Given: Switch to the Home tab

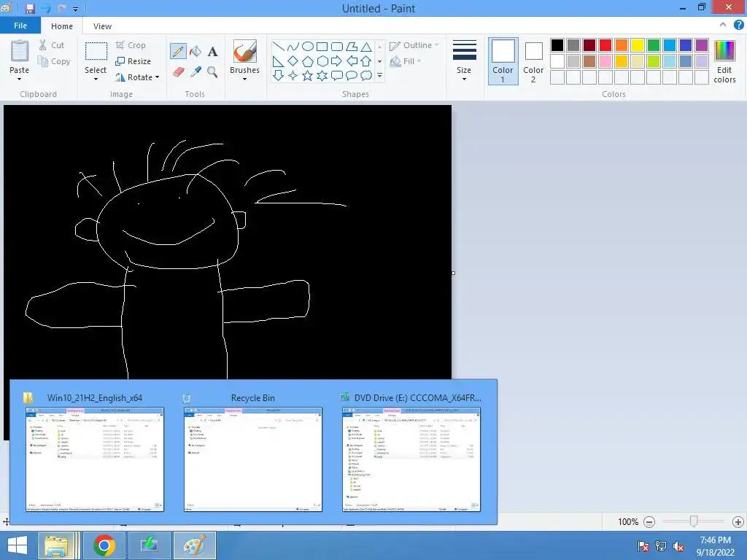Looking at the screenshot, I should pyautogui.click(x=62, y=26).
